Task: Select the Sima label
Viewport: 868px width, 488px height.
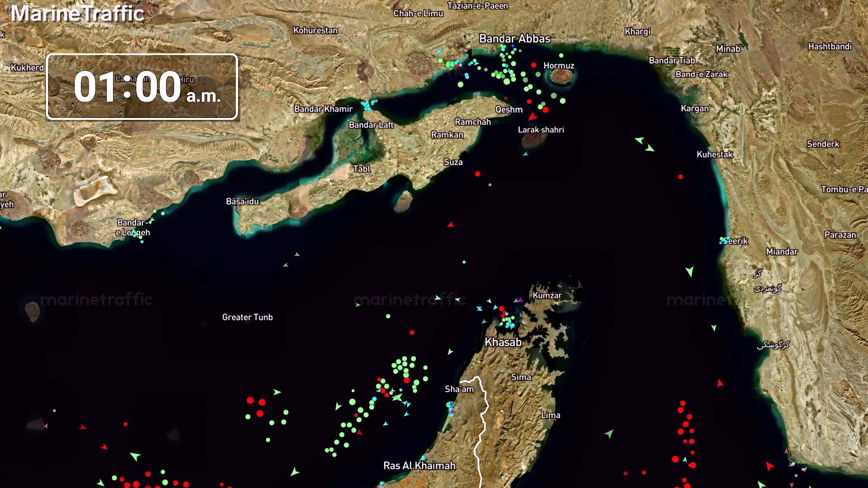Action: pyautogui.click(x=521, y=377)
